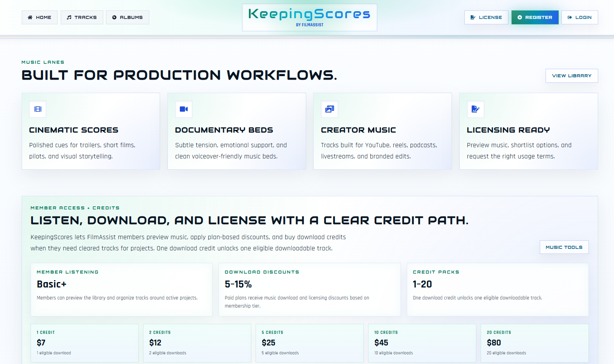
Task: Click the photo-video icon on Creator Music
Action: 329,109
